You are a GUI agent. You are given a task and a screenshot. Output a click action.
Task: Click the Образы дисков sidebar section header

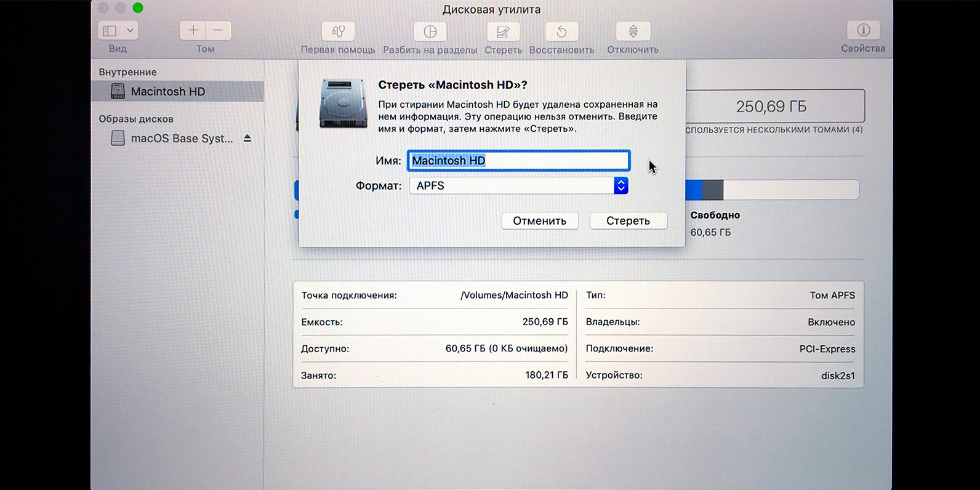pos(136,119)
